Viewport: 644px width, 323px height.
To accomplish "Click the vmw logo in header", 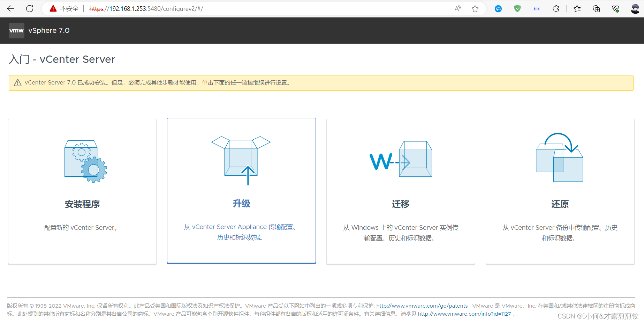I will tap(16, 30).
